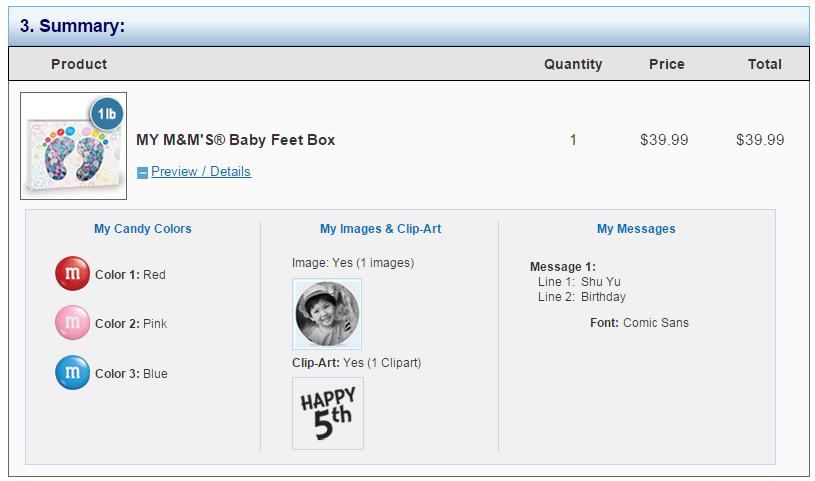Click the MY M&M'S® Baby Feet Box title
The image size is (815, 481).
tap(235, 140)
